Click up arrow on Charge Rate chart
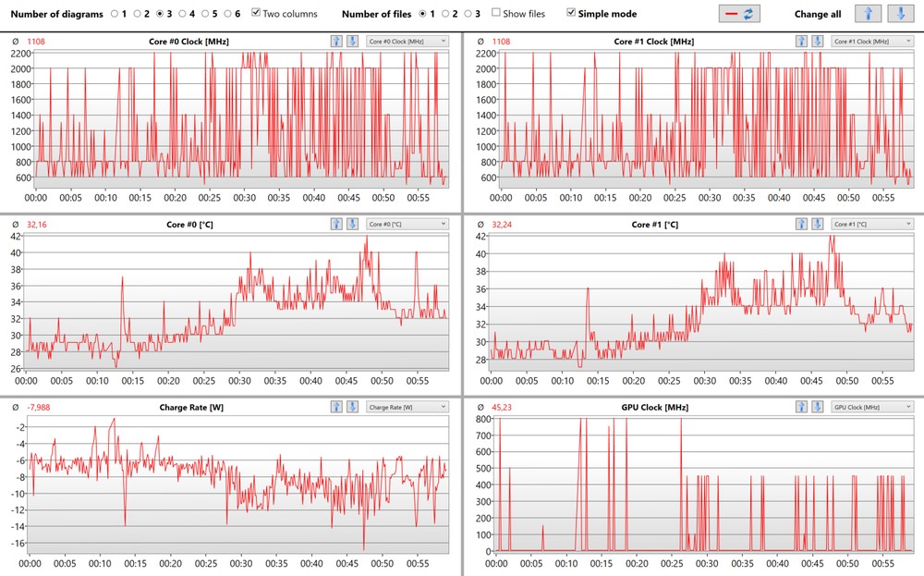This screenshot has width=924, height=576. pos(336,407)
